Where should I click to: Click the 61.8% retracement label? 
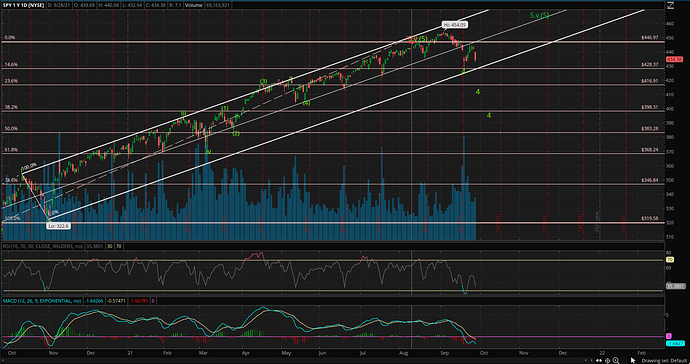11,150
